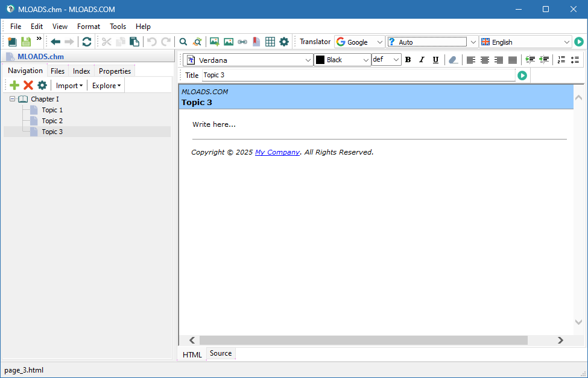Open the def font size dropdown

tap(386, 59)
